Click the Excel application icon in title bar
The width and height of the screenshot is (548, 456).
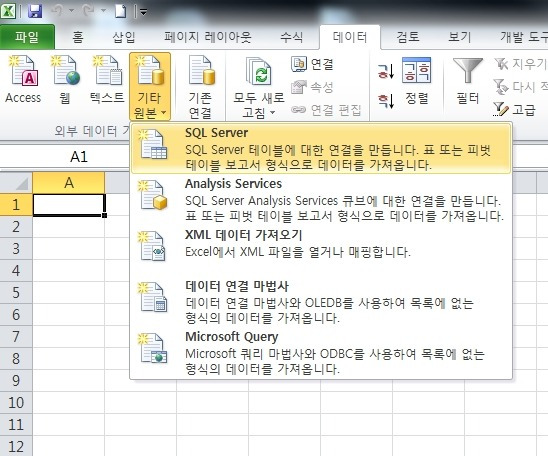click(x=8, y=11)
